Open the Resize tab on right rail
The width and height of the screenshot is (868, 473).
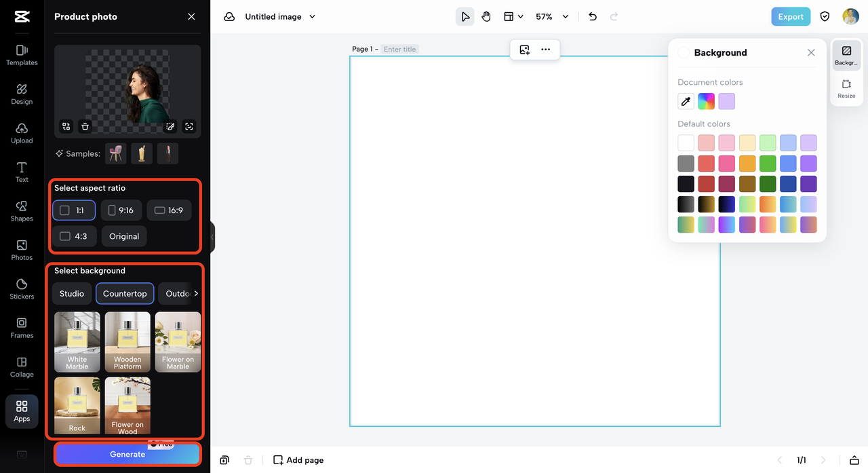pyautogui.click(x=846, y=89)
